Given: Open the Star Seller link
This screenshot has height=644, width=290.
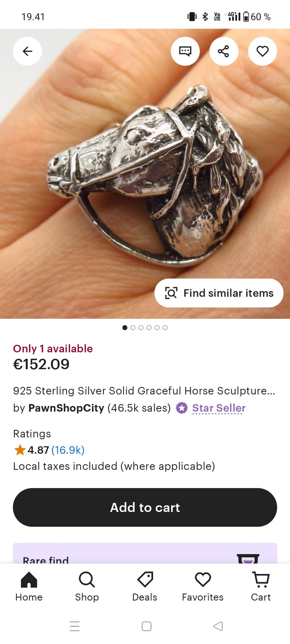Looking at the screenshot, I should 219,408.
